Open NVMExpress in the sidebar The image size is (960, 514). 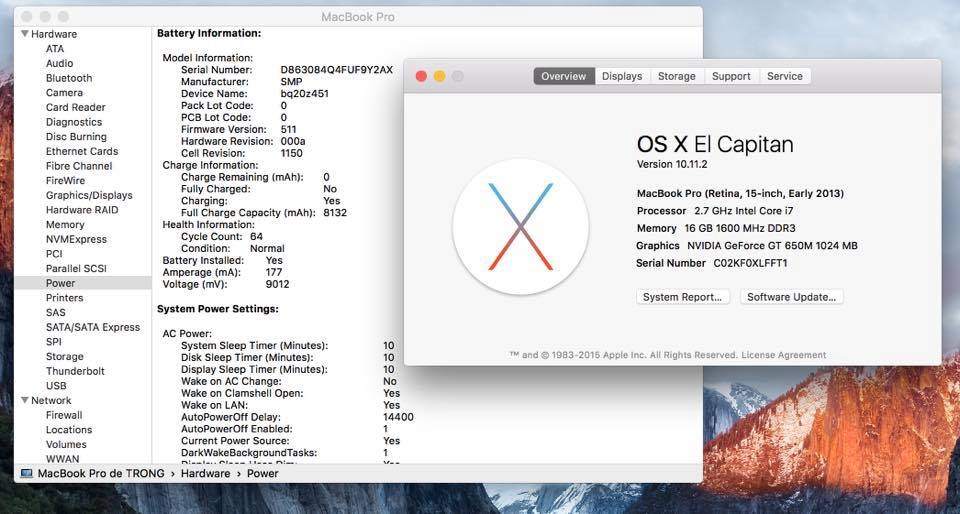tap(76, 239)
